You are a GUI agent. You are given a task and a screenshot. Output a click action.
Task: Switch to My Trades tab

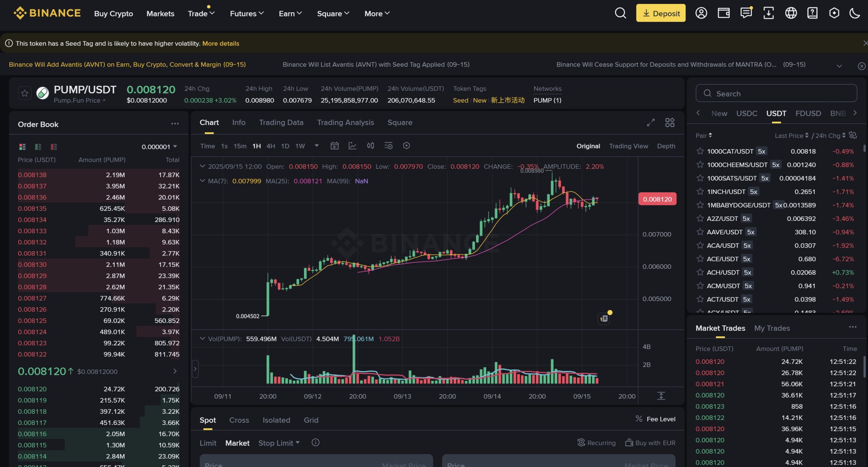point(772,328)
